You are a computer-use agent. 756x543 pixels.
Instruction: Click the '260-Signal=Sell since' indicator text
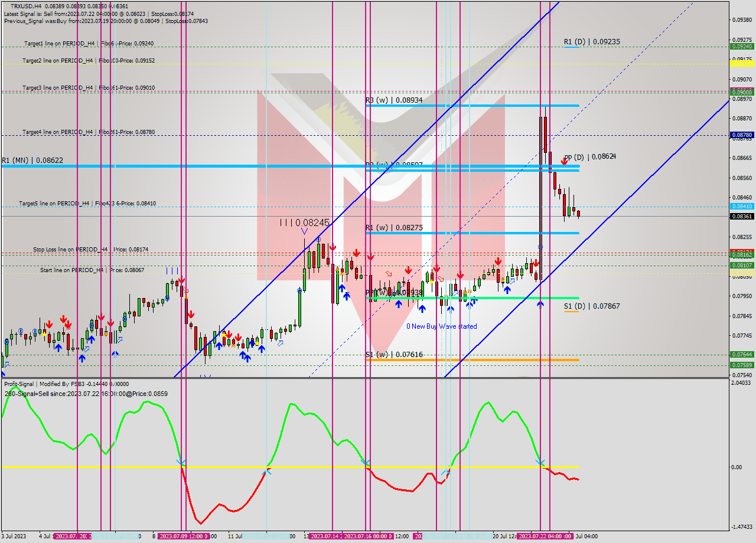(86, 394)
